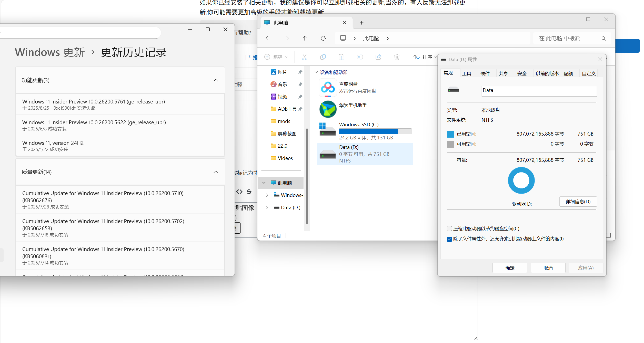Open the Videos folder in the sidebar
This screenshot has height=343, width=644.
click(x=282, y=158)
